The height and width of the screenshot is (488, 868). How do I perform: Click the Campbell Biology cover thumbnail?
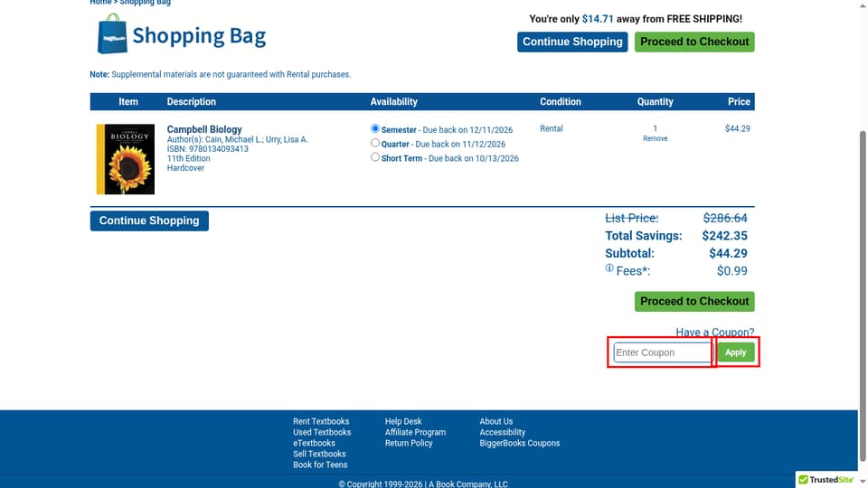point(126,159)
